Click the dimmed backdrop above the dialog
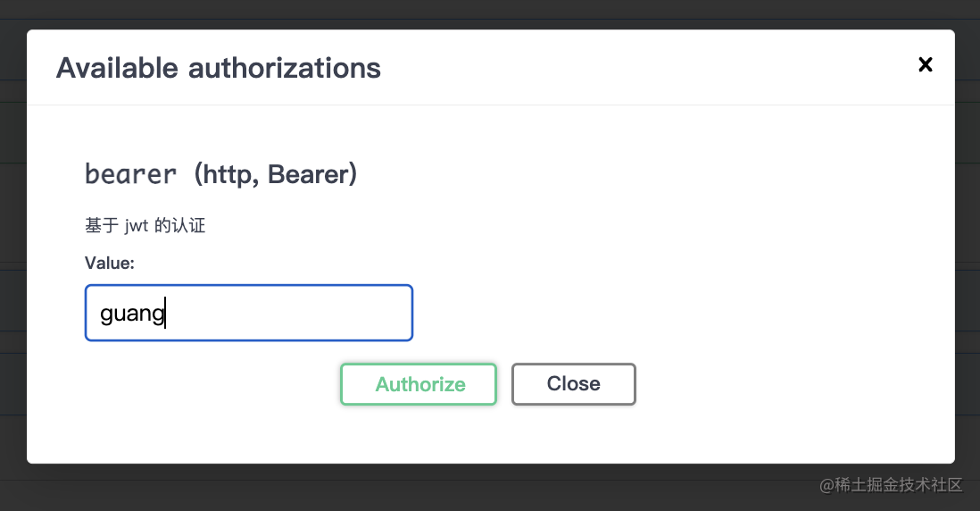 click(x=490, y=13)
